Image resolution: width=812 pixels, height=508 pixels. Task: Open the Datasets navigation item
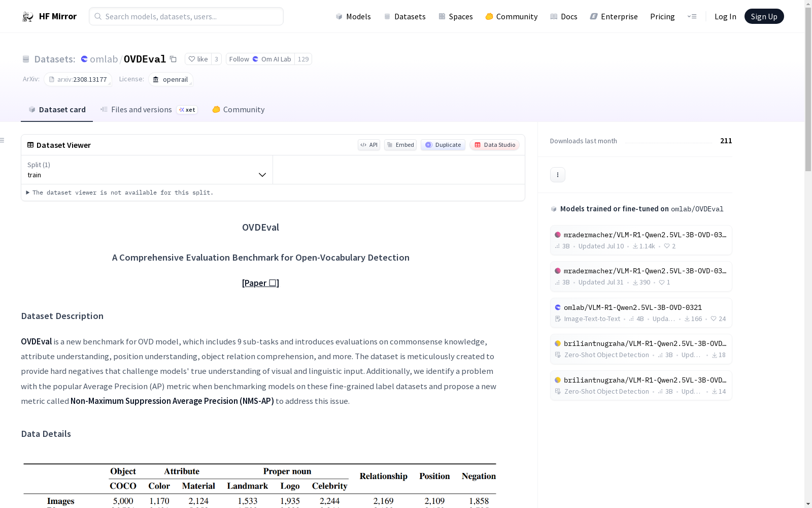click(404, 16)
